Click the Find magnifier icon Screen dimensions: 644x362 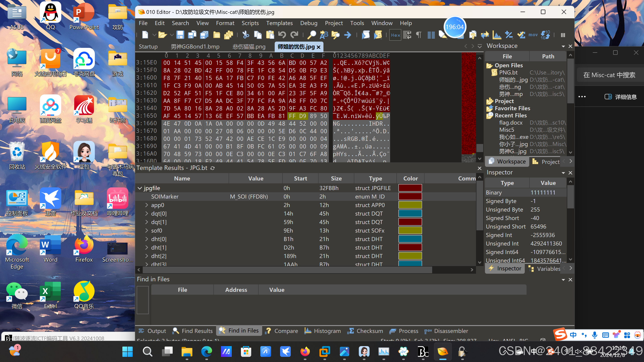[312, 35]
